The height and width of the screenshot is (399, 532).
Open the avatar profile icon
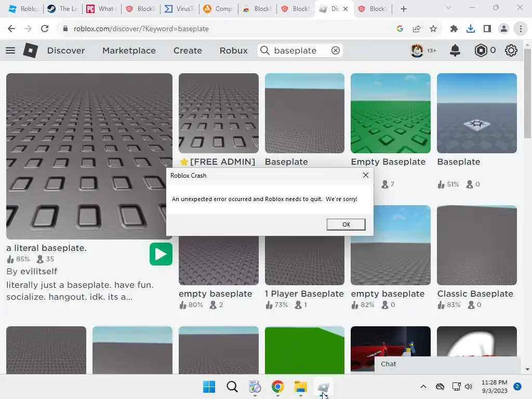pos(417,50)
